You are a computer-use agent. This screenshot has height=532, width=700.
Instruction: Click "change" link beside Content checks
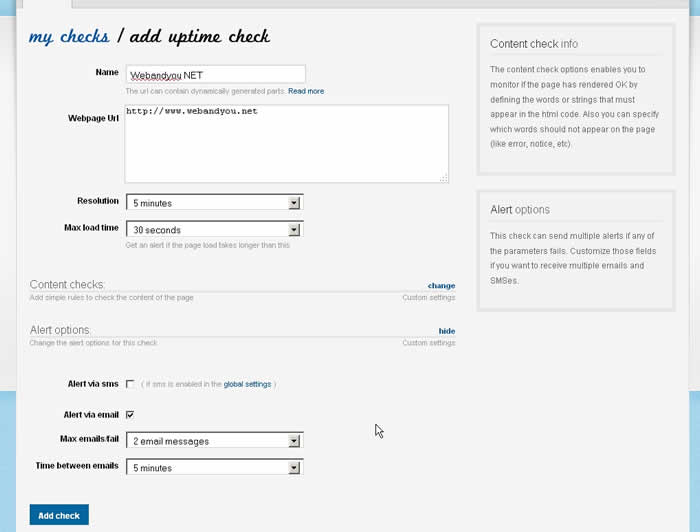pos(441,286)
